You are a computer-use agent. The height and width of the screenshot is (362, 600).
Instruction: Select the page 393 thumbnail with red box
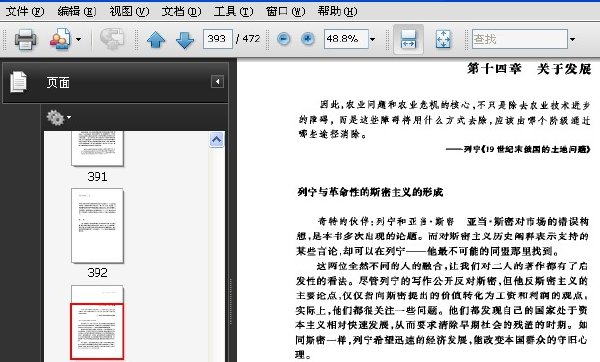coord(97,322)
